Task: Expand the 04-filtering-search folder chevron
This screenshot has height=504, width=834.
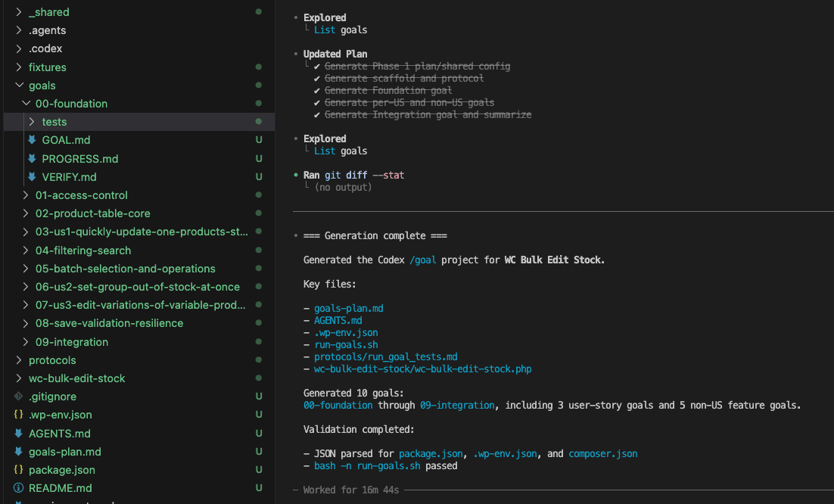Action: 26,250
